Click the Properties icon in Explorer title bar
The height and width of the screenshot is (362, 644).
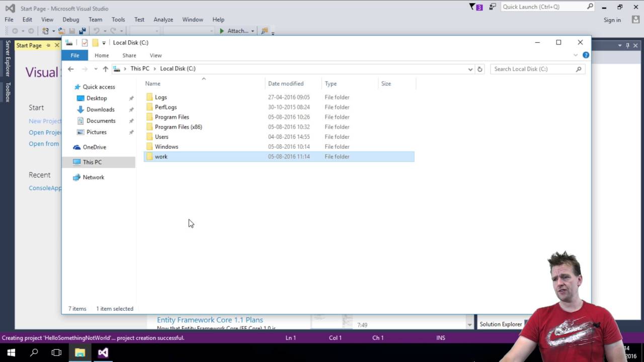tap(85, 43)
